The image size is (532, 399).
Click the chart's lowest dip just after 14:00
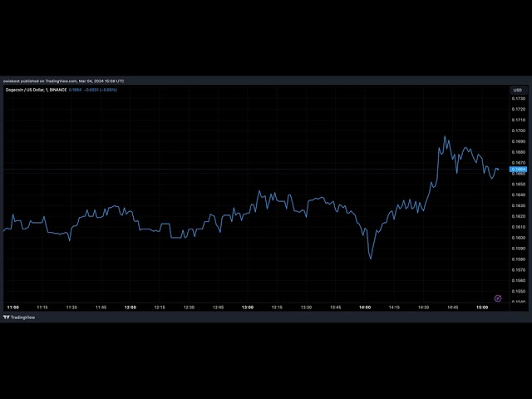click(x=371, y=259)
